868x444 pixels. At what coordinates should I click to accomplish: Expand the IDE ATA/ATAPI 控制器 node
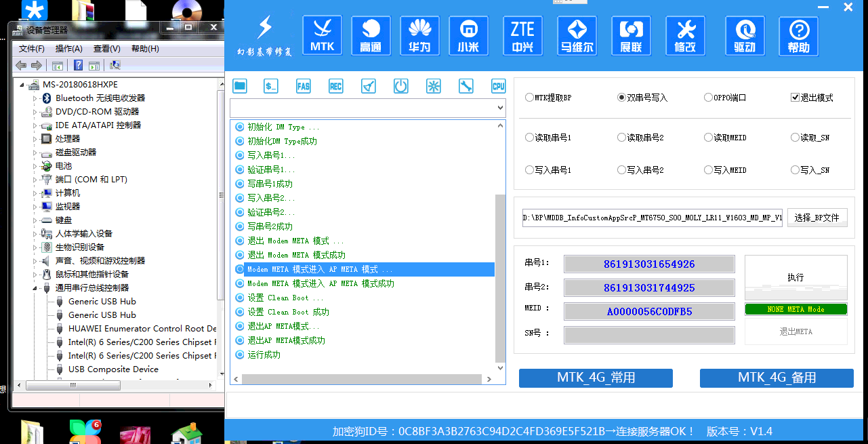(x=35, y=125)
